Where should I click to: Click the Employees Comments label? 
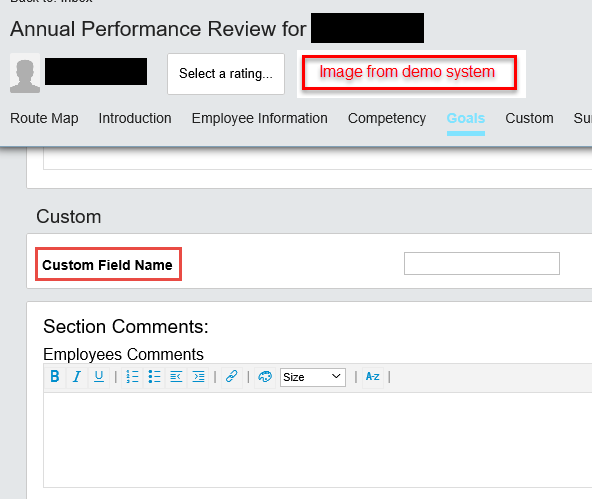click(x=123, y=354)
